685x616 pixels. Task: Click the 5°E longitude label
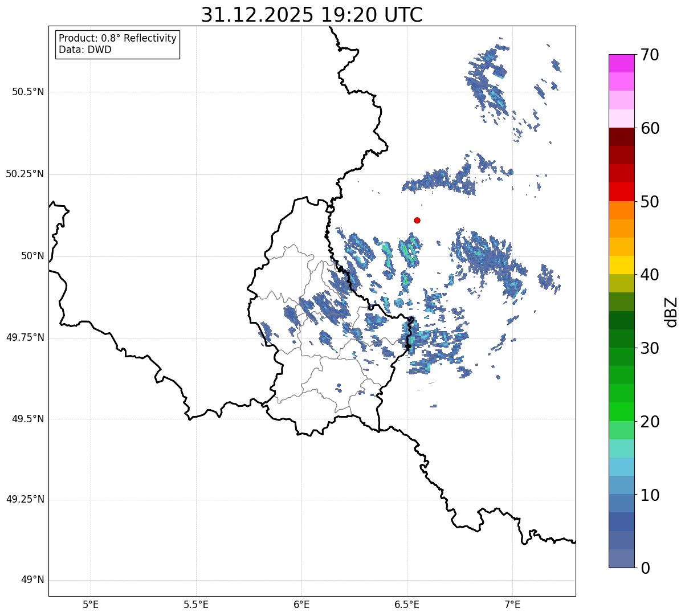tap(91, 604)
